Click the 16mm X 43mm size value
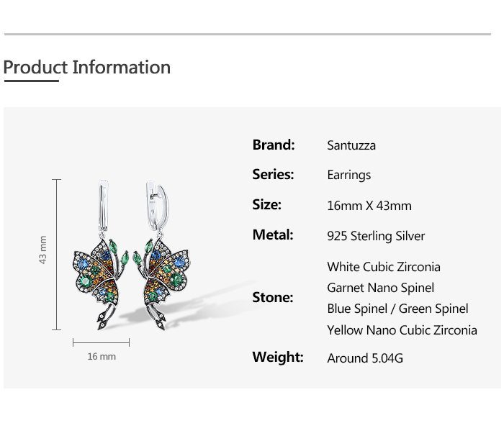Image resolution: width=504 pixels, height=423 pixels. click(369, 206)
